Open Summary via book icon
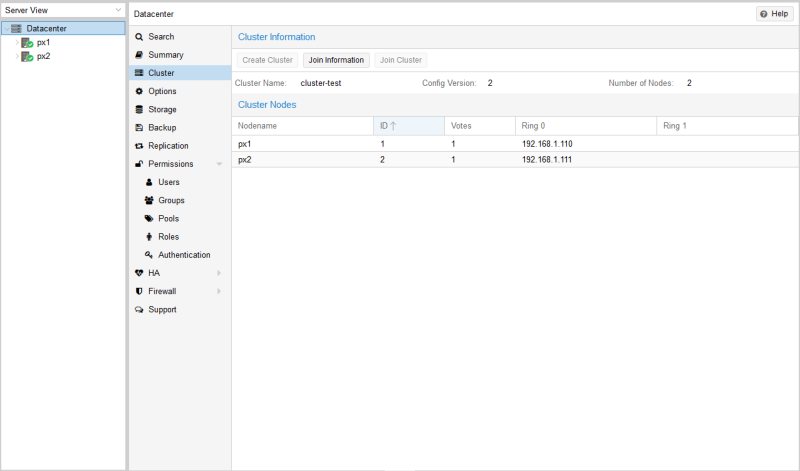Image resolution: width=800 pixels, height=471 pixels. tap(140, 55)
